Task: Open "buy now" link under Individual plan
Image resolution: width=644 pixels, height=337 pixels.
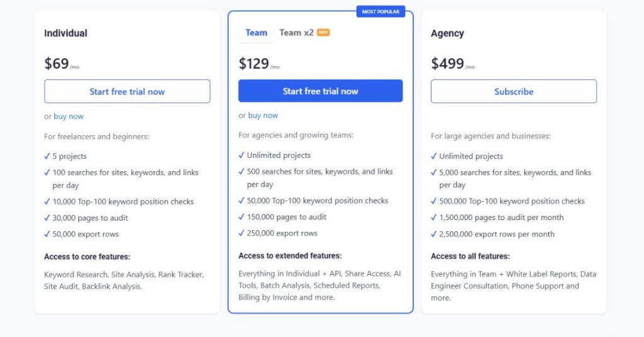Action: [69, 116]
